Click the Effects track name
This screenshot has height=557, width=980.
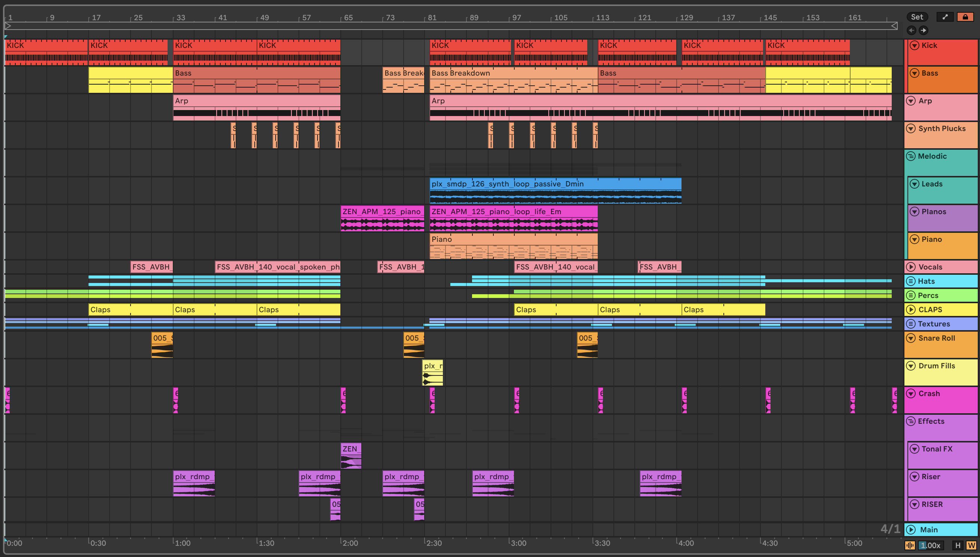click(931, 421)
